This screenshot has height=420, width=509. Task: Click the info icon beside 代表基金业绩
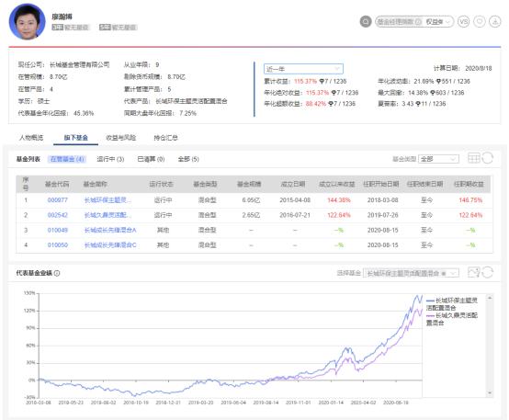pos(57,273)
